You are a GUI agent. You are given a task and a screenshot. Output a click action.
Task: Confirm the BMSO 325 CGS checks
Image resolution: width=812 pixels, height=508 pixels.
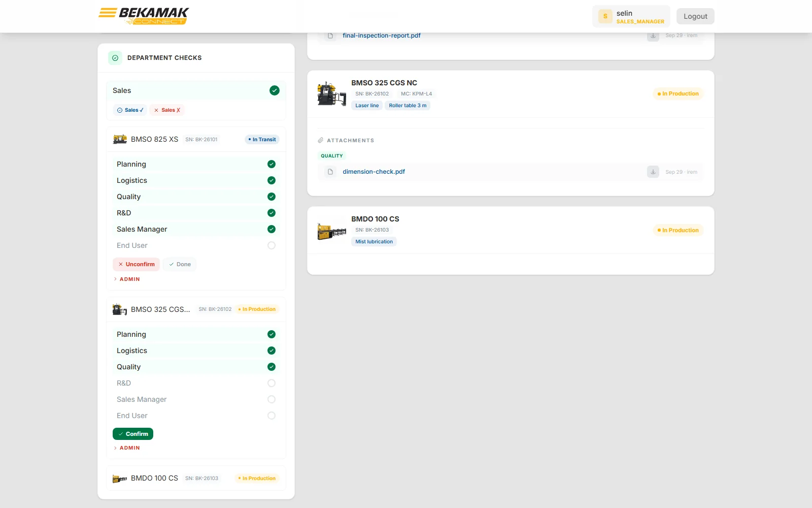pyautogui.click(x=133, y=434)
